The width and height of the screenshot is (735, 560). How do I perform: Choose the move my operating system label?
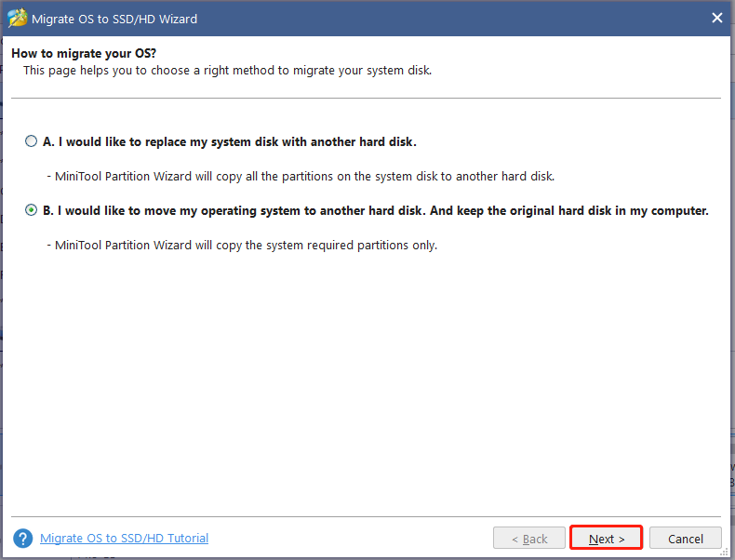[376, 211]
